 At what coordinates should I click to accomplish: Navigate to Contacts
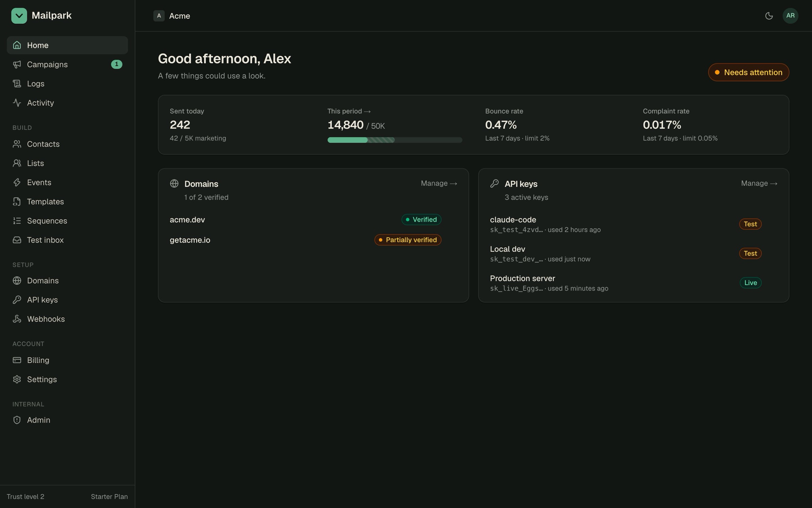click(67, 144)
